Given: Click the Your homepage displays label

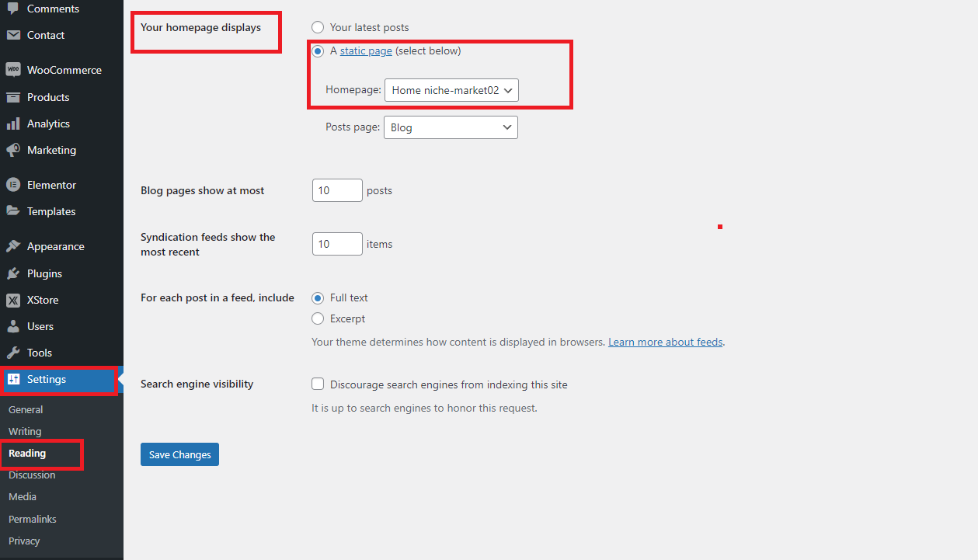Looking at the screenshot, I should [x=201, y=27].
